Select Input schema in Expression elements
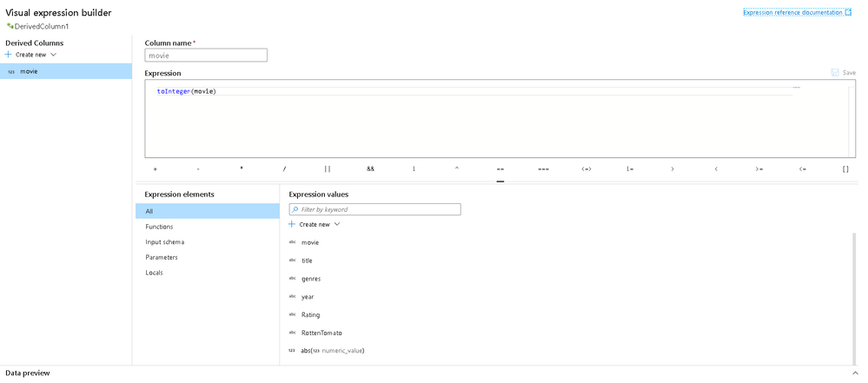This screenshot has width=868, height=383. [207, 241]
